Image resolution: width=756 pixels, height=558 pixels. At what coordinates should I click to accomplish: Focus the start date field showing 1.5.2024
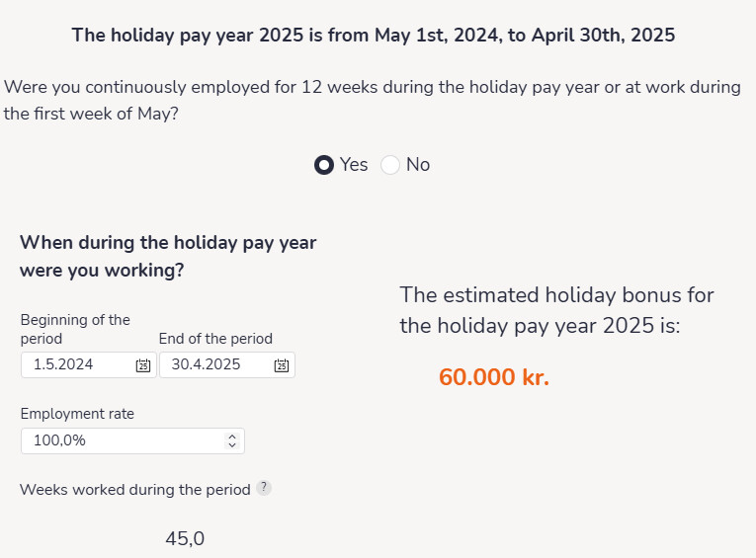coord(89,364)
